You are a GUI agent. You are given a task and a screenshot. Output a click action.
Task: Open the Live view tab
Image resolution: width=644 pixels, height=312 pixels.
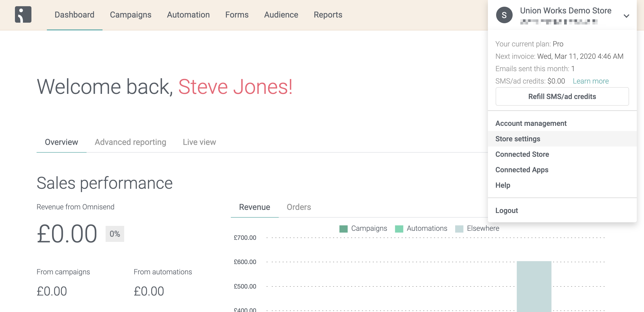click(199, 142)
